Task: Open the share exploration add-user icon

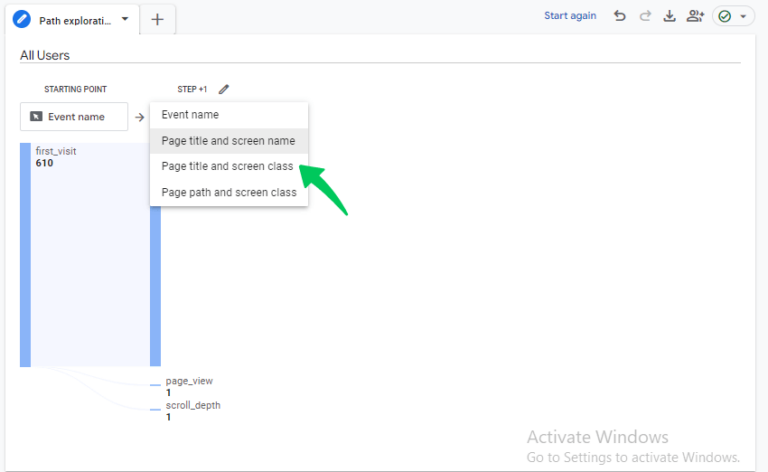Action: click(695, 16)
